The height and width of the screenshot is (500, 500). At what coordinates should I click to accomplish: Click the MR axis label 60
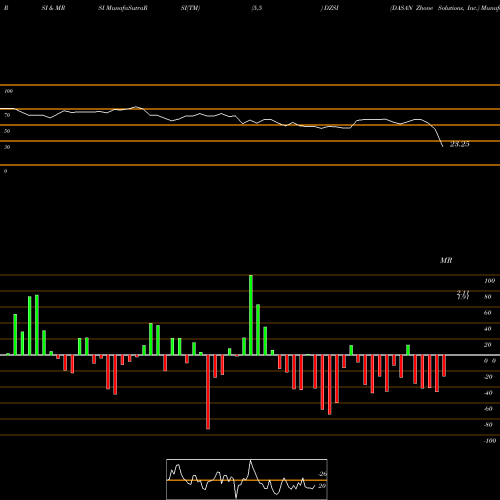click(x=488, y=313)
